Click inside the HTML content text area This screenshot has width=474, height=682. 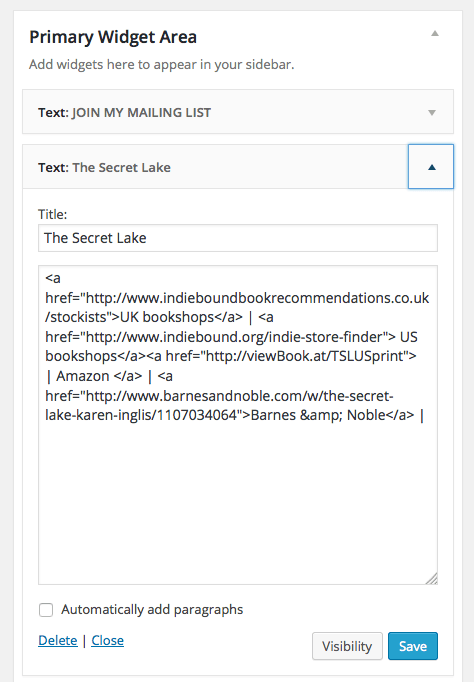(238, 425)
